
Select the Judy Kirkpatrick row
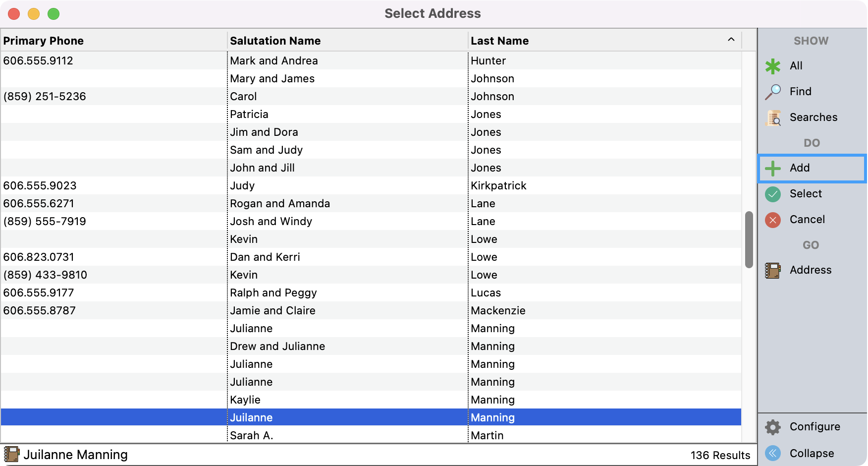347,186
